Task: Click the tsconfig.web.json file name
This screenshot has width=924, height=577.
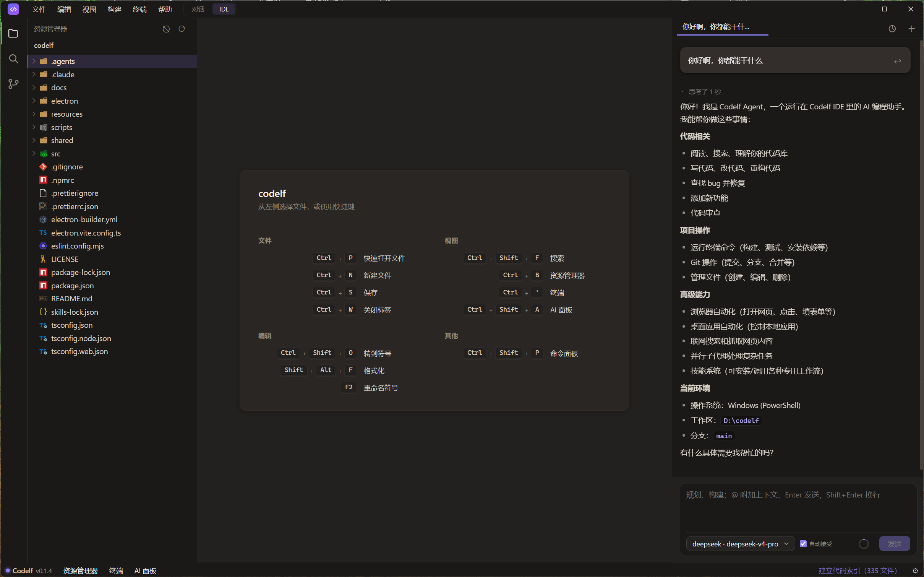Action: click(79, 351)
